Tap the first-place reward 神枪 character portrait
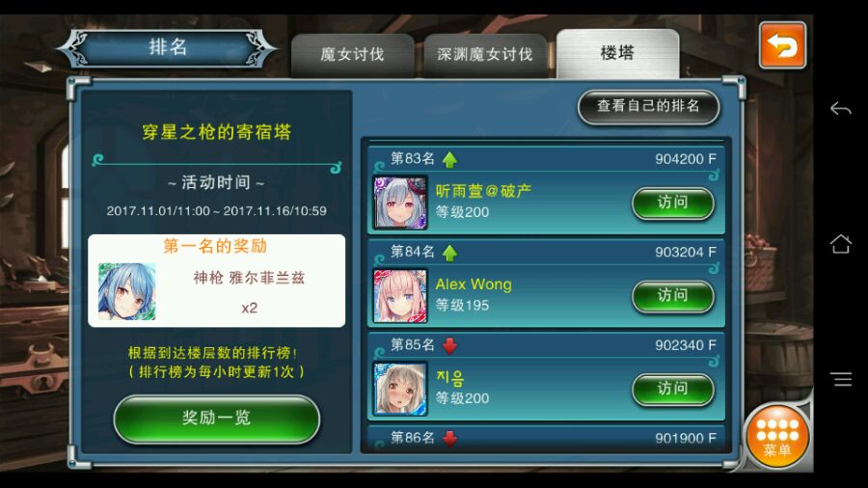The width and height of the screenshot is (868, 488). (x=126, y=291)
